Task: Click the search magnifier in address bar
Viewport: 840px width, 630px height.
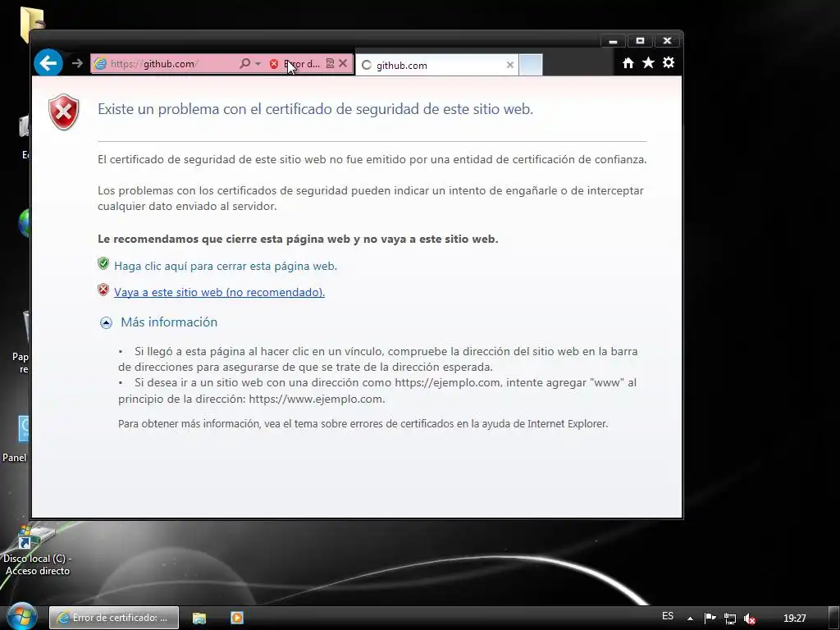Action: (244, 63)
